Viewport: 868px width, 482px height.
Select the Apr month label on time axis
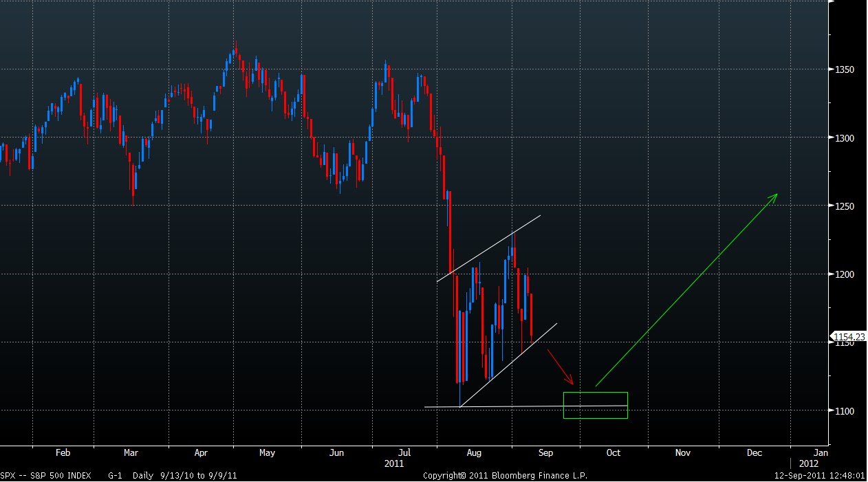click(201, 453)
